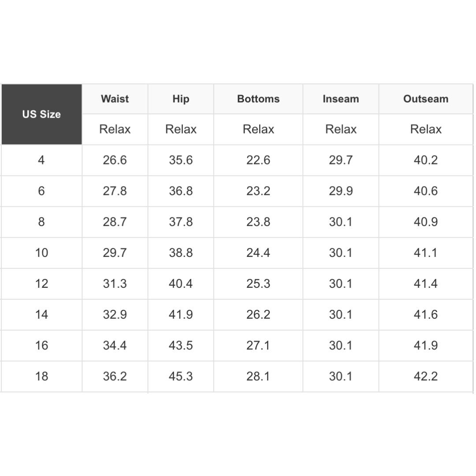
Task: Click waist value 31.3 for size 12
Action: [115, 283]
